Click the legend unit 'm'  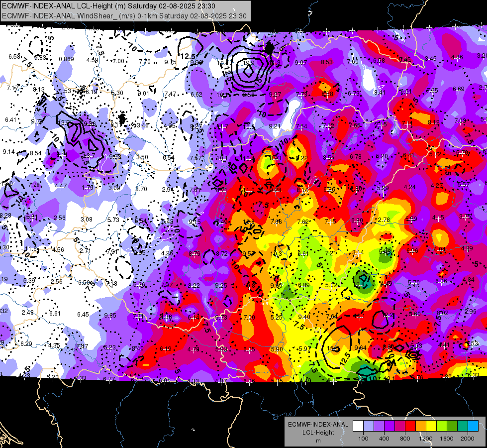(318, 441)
